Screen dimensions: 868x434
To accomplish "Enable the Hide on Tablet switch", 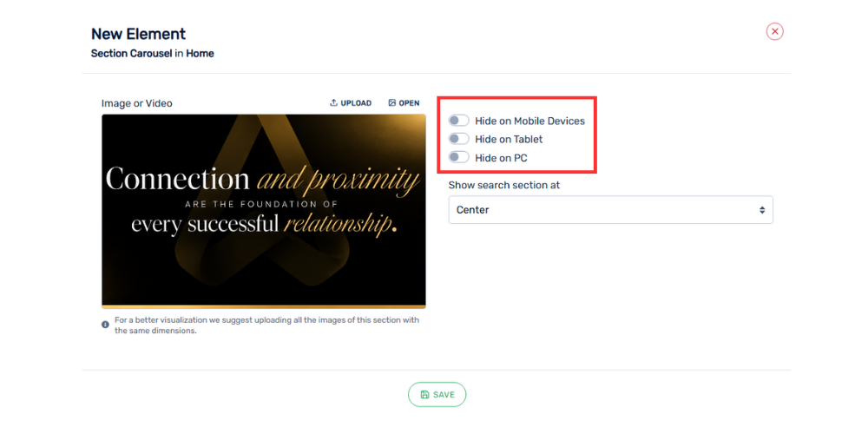I will pyautogui.click(x=459, y=139).
